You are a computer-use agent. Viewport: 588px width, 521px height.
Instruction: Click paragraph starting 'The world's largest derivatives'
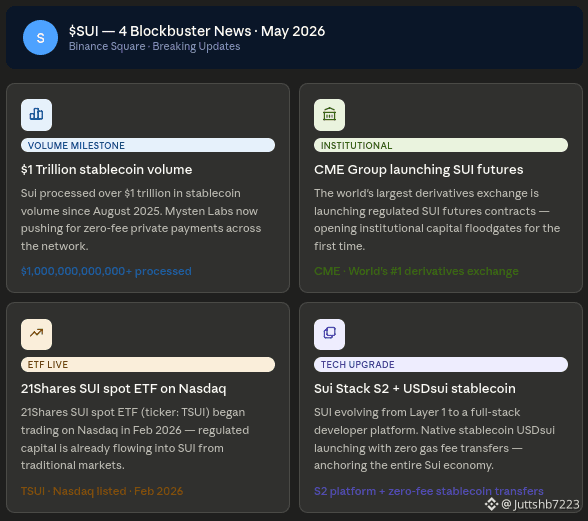(x=437, y=219)
